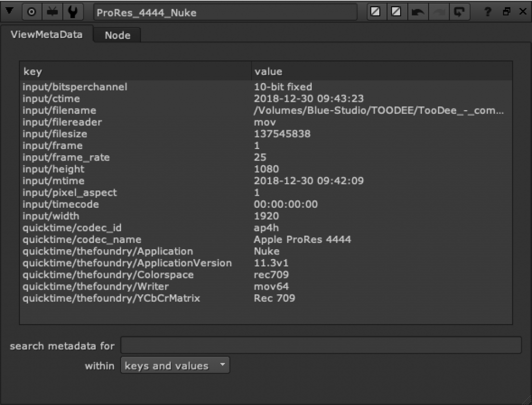Select the value 2018-12-30 09:43:23
Viewport: 532px width, 405px height.
309,99
